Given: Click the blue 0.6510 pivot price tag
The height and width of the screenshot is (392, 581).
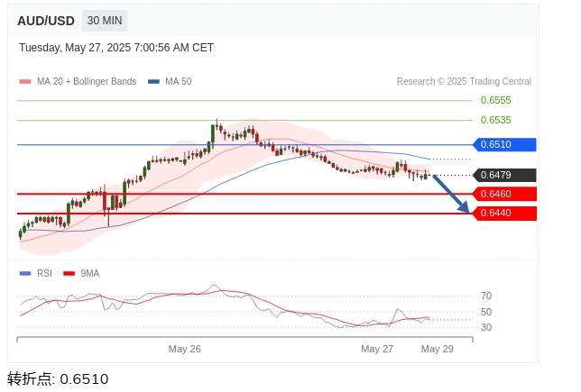Looking at the screenshot, I should [504, 144].
